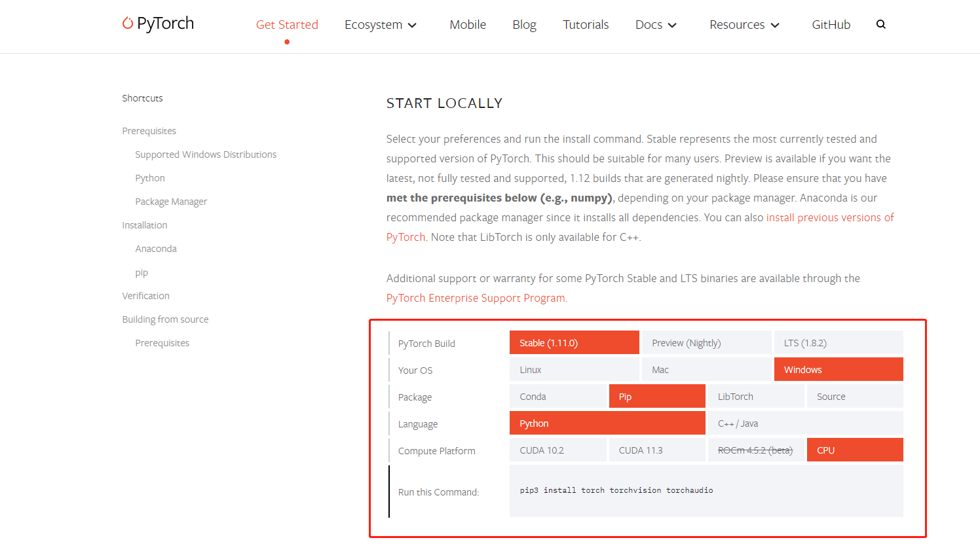Select ROCm 4.5.2 (beta) platform

click(756, 450)
